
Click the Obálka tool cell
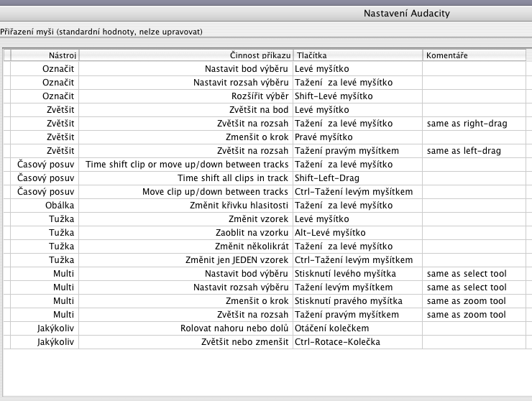tap(45, 206)
